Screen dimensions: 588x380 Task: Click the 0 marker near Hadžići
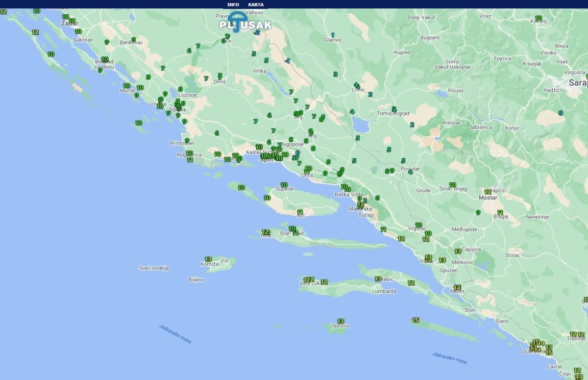(561, 113)
